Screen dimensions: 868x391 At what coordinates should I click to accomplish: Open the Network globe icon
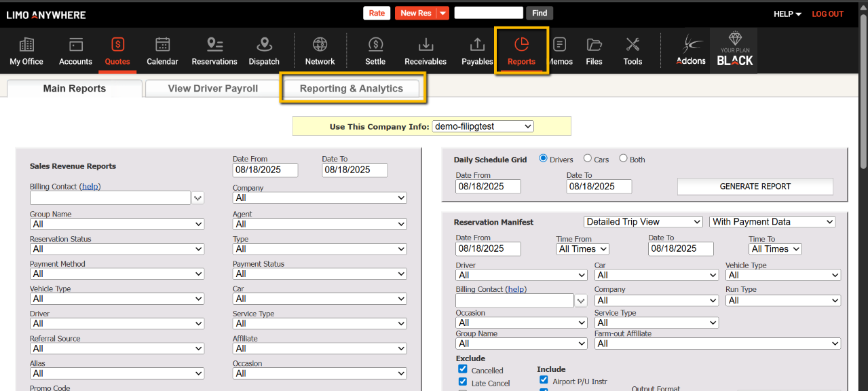coord(320,51)
